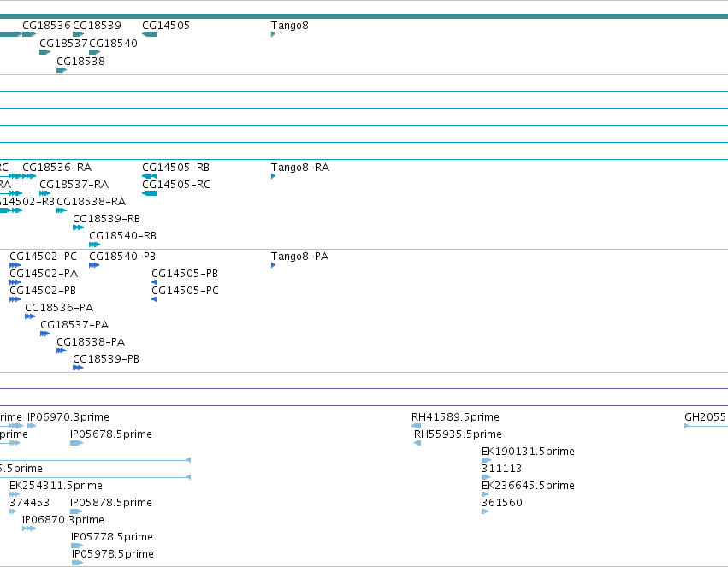
Task: Click the feature label 374453
Action: [29, 503]
